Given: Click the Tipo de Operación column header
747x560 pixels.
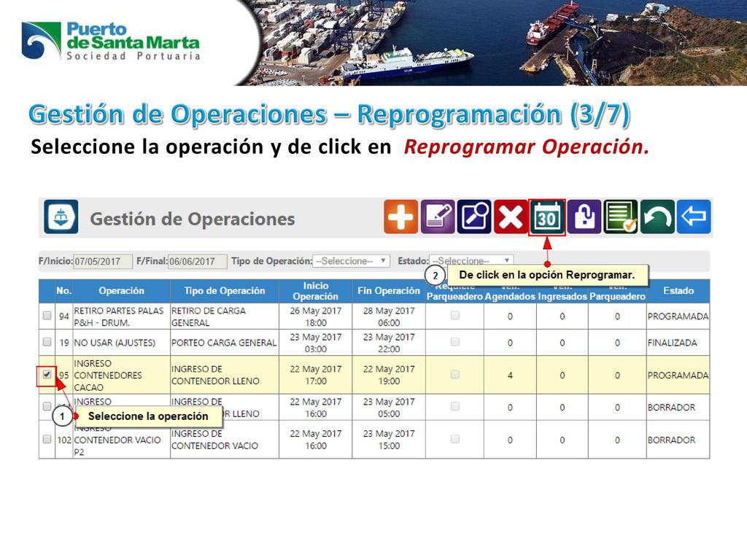Looking at the screenshot, I should [225, 290].
